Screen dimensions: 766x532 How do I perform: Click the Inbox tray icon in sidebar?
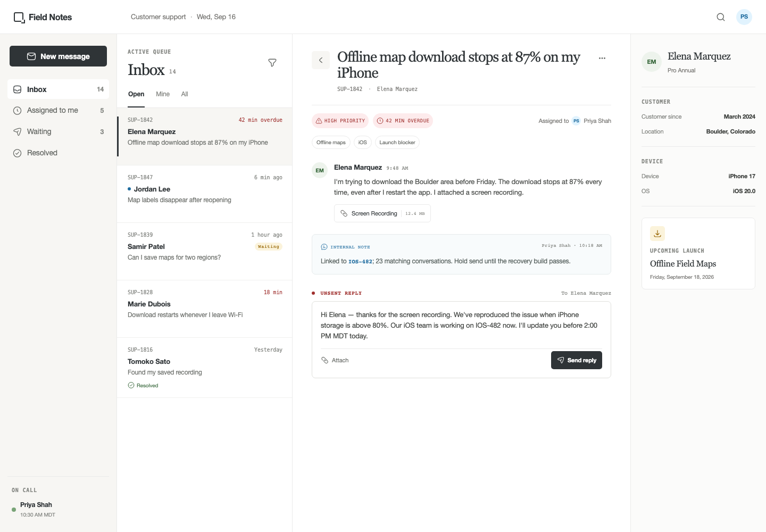(x=17, y=89)
